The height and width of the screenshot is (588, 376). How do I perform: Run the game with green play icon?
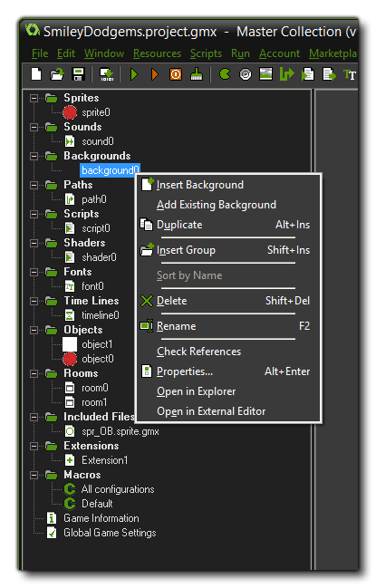point(134,74)
